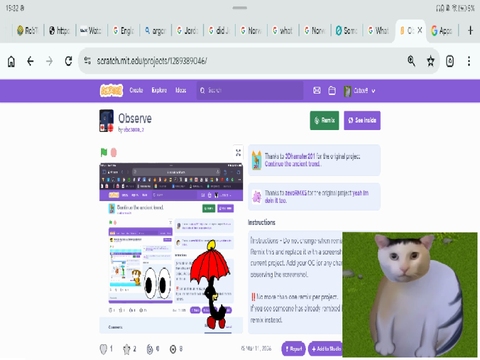Open a new browser tab with plus

tap(470, 31)
